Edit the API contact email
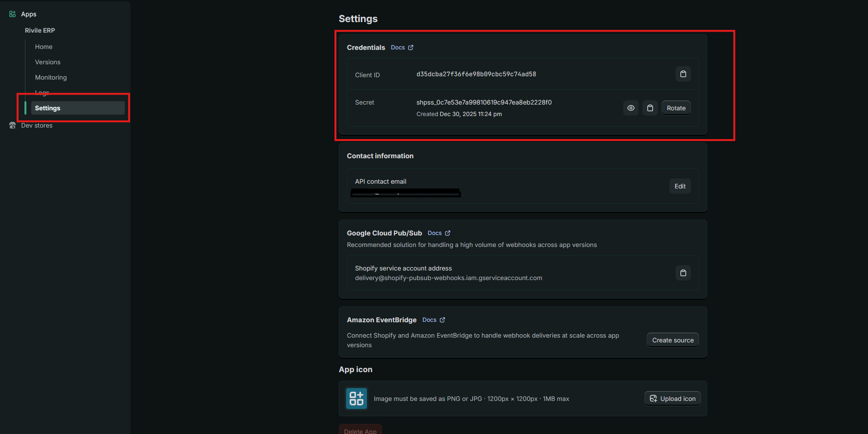868x434 pixels. pyautogui.click(x=680, y=187)
